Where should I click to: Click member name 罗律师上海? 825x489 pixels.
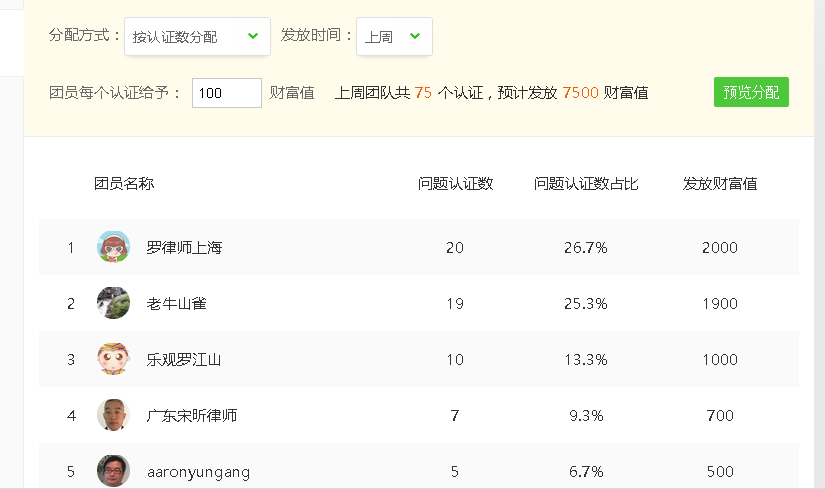184,247
